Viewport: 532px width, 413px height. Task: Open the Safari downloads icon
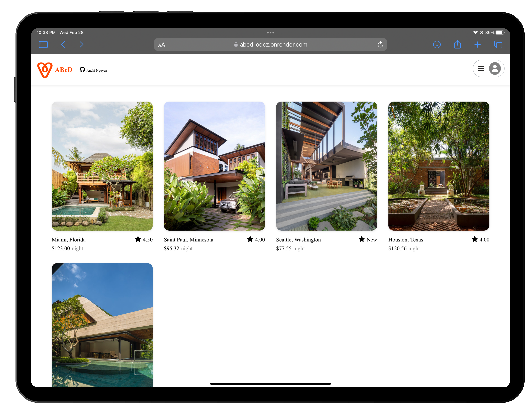click(x=437, y=45)
